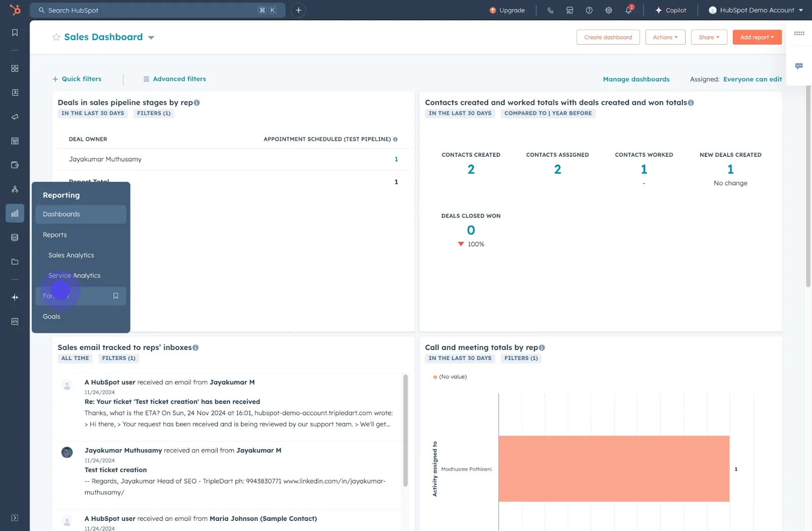Open Bookmarks icon in left sidebar
This screenshot has width=812, height=531.
[15, 32]
